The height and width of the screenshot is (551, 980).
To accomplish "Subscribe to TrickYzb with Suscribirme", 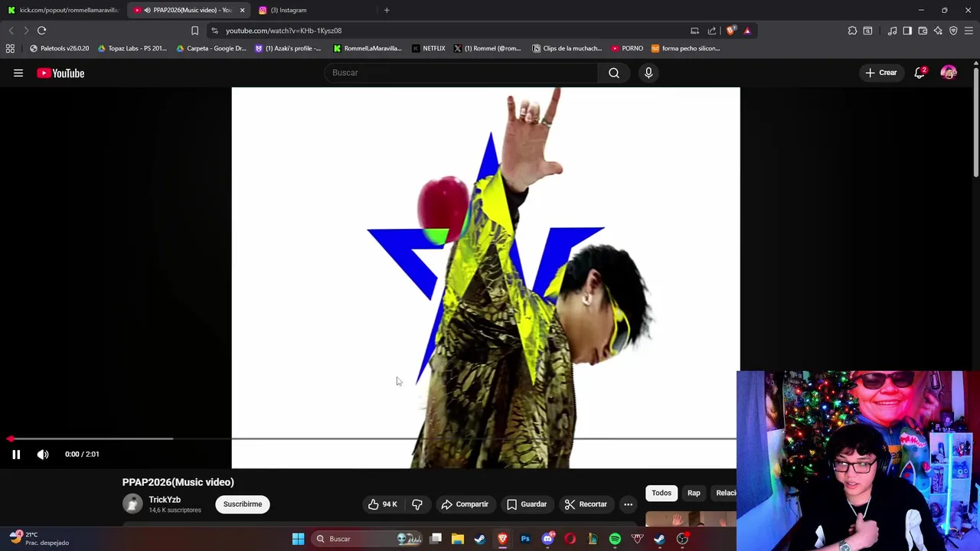I will [243, 504].
